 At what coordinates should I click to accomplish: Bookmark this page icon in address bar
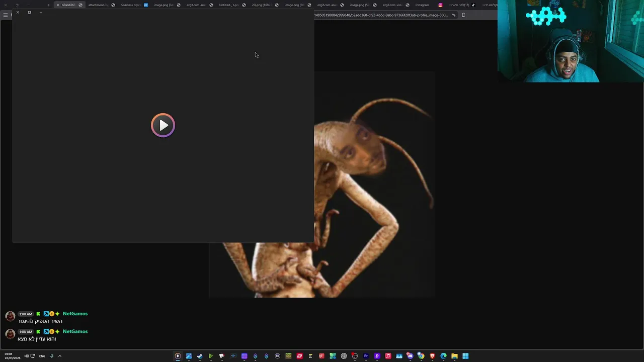click(463, 15)
